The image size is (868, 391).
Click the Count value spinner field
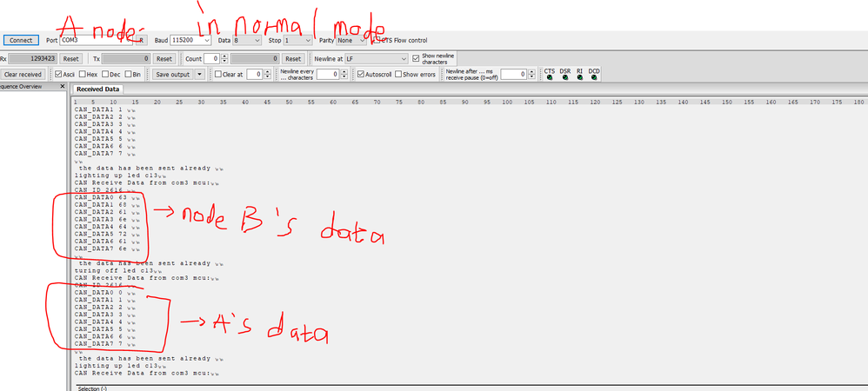tap(216, 58)
